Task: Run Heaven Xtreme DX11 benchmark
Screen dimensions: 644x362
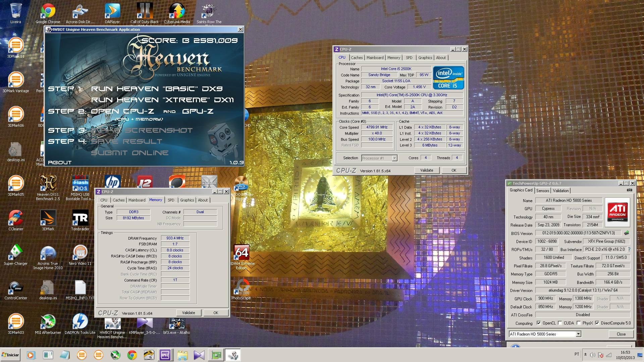Action: pyautogui.click(x=162, y=100)
